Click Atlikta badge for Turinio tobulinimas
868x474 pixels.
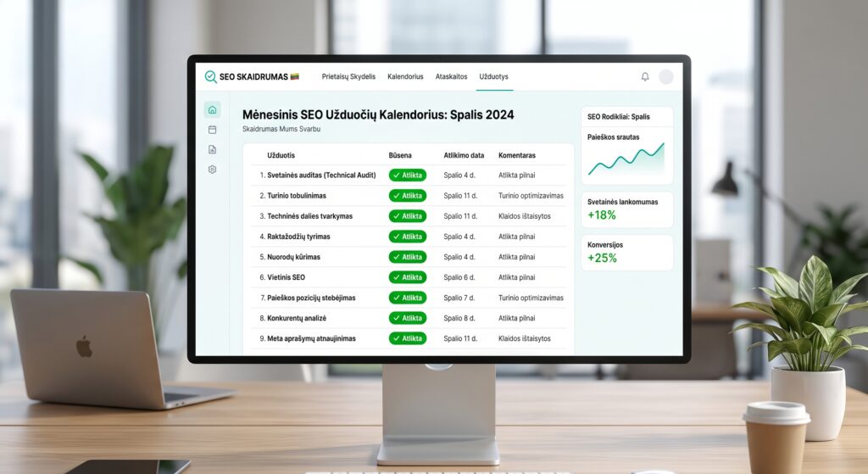click(408, 196)
